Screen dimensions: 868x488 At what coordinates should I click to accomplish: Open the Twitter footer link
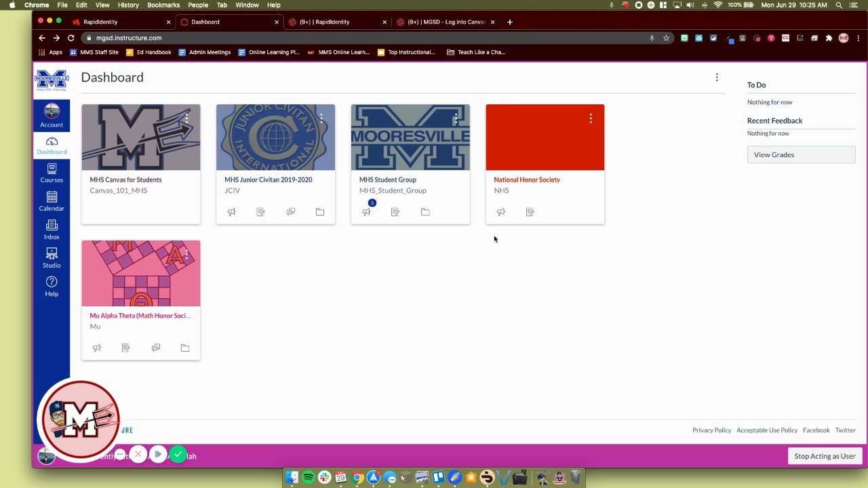coord(845,430)
